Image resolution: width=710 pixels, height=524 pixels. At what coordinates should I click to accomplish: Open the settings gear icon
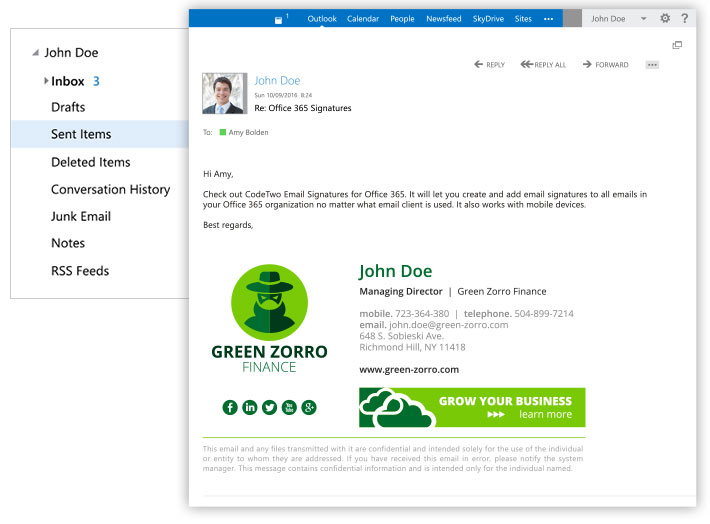(x=665, y=19)
